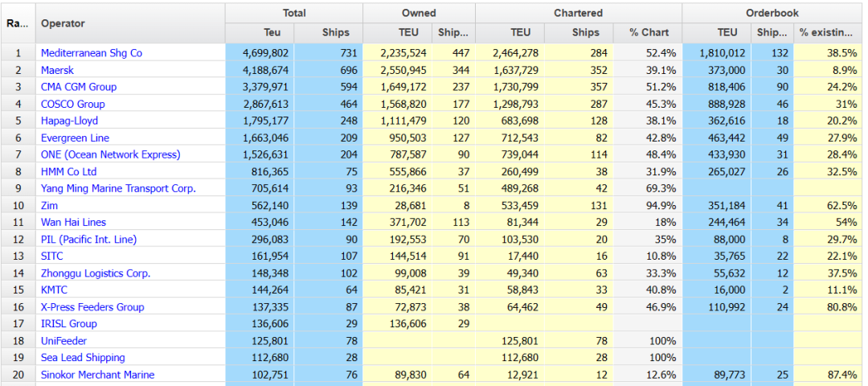This screenshot has width=868, height=386.
Task: Click the 1,663,046 total Teu cell
Action: pos(260,138)
